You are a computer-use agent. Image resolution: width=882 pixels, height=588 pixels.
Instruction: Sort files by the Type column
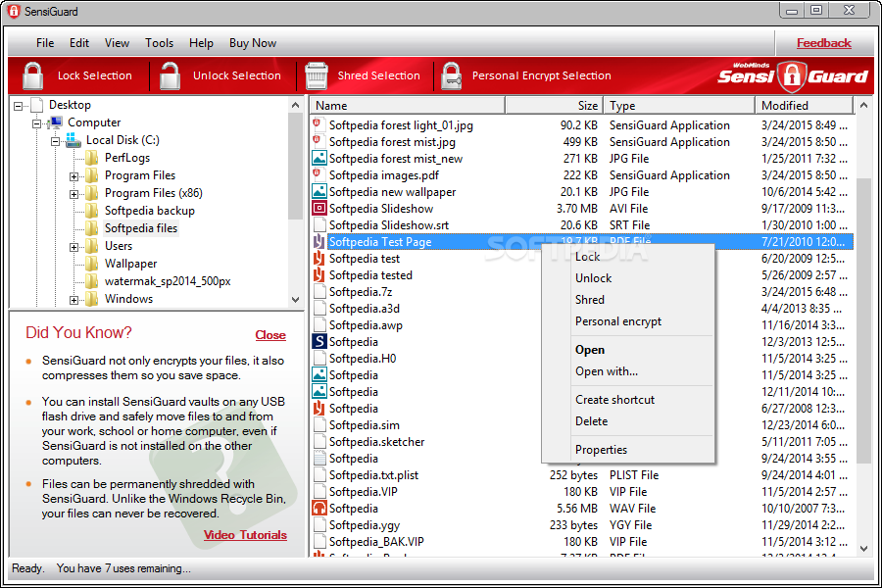pos(679,105)
